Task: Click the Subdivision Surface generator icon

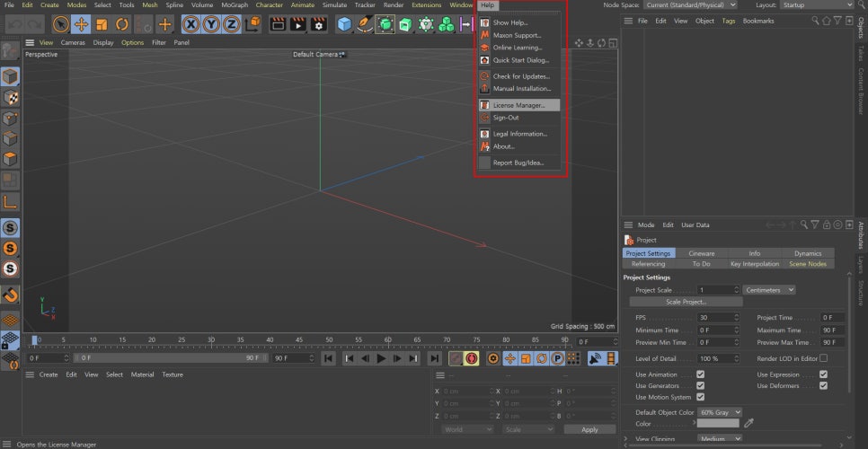Action: click(x=385, y=24)
